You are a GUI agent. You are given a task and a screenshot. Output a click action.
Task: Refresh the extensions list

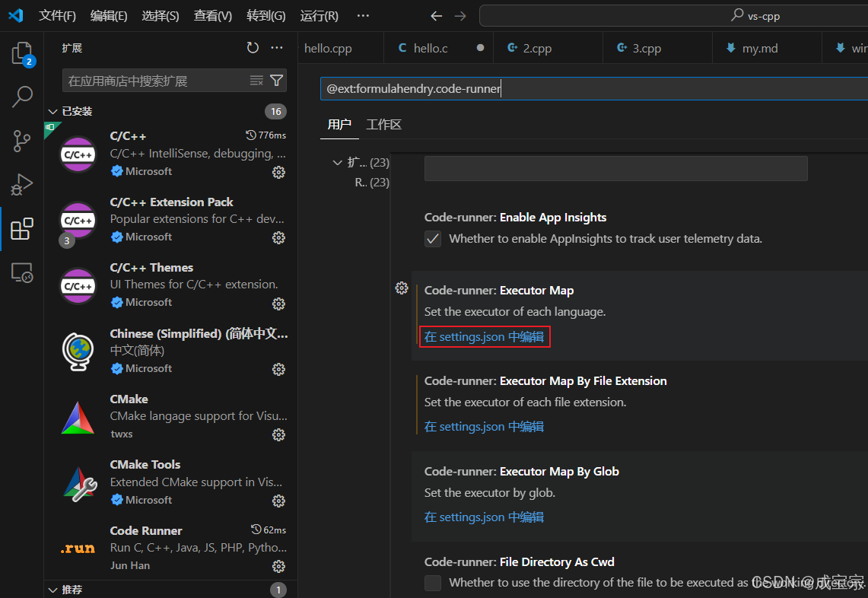(x=253, y=48)
